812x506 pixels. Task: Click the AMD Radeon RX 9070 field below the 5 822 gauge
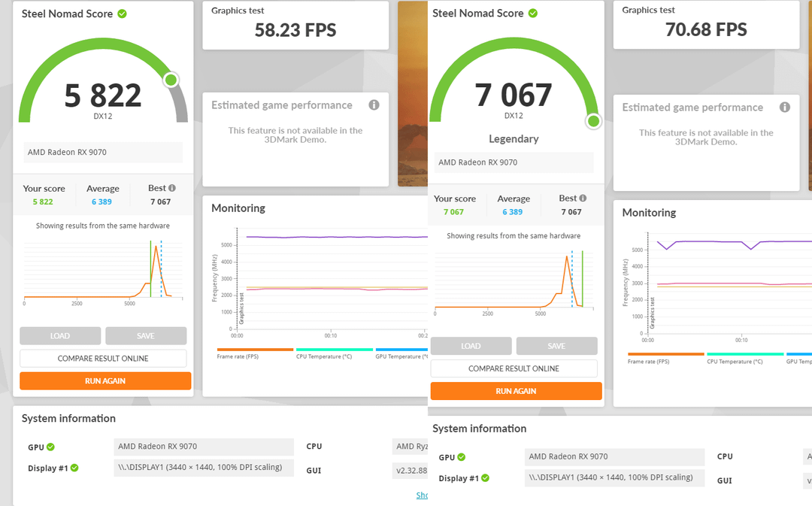103,153
